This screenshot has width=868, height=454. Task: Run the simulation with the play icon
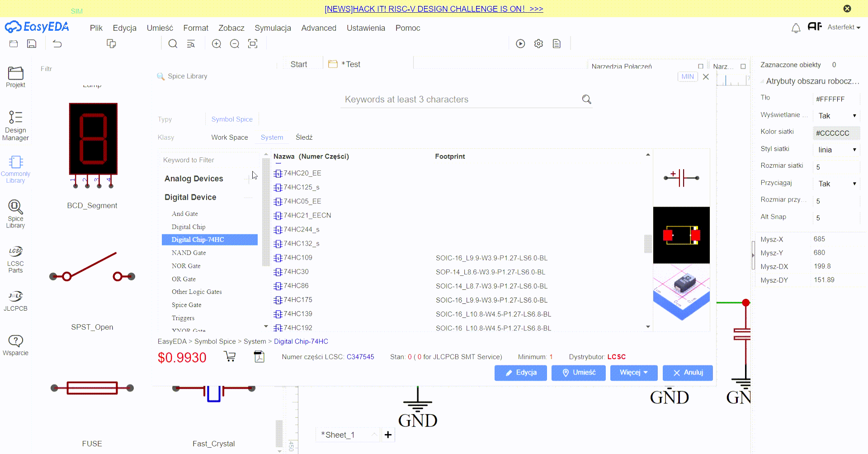pyautogui.click(x=520, y=44)
